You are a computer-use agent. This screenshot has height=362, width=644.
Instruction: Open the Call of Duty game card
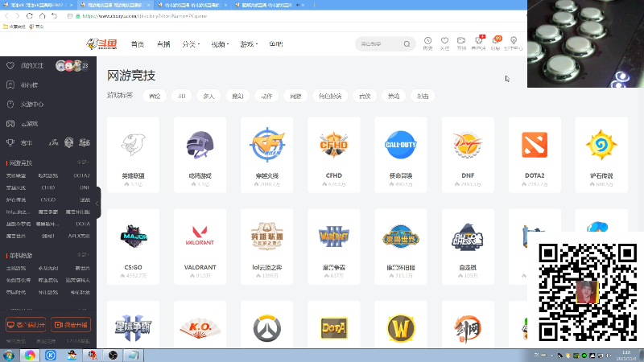point(401,154)
